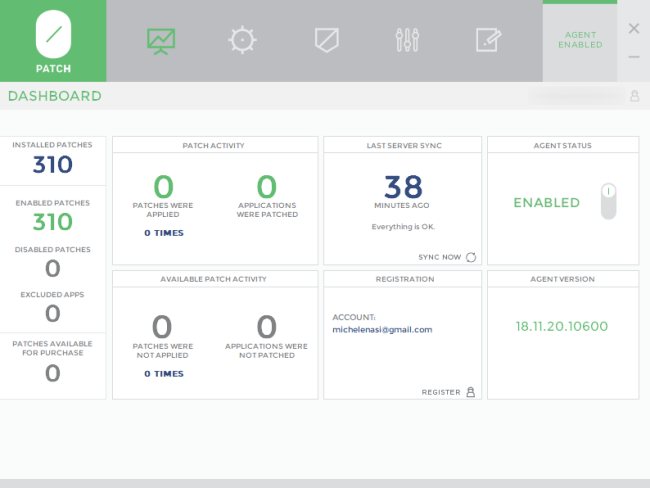Click the Agent Status panel header

[x=563, y=145]
